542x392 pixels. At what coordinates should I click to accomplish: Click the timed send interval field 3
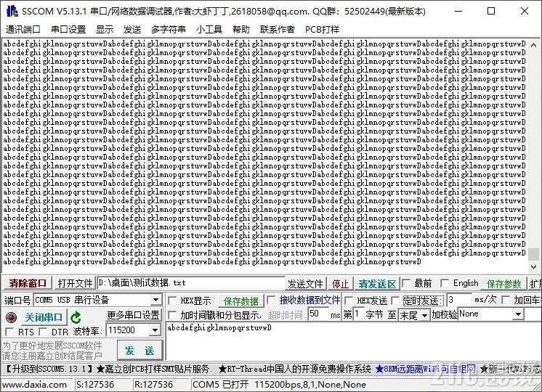point(459,300)
